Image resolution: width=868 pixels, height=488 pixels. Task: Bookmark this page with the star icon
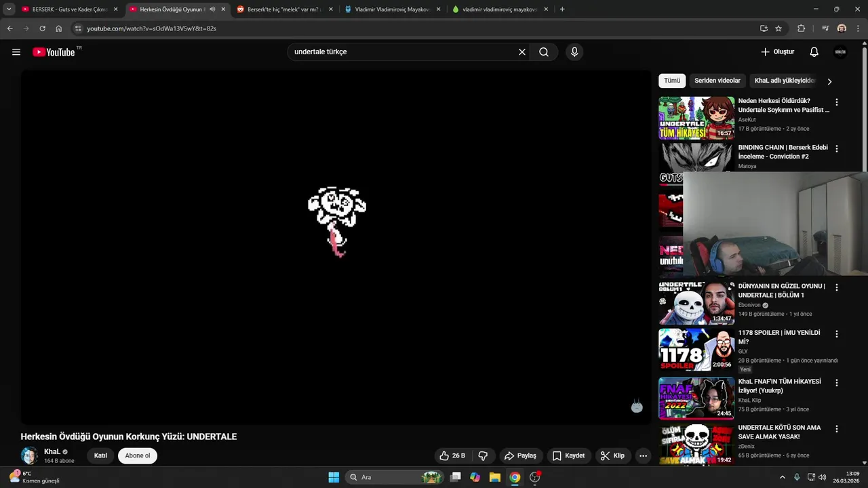(x=778, y=28)
